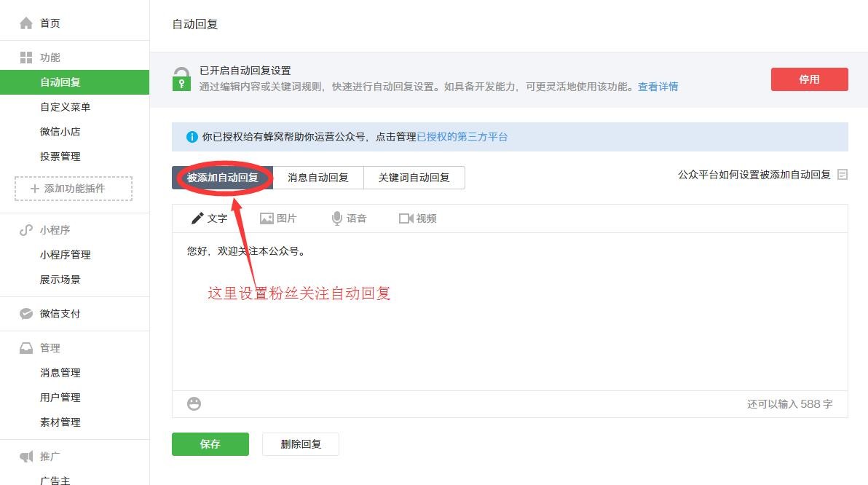Click the WeChat Pay icon
This screenshot has width=868, height=485.
coord(26,313)
